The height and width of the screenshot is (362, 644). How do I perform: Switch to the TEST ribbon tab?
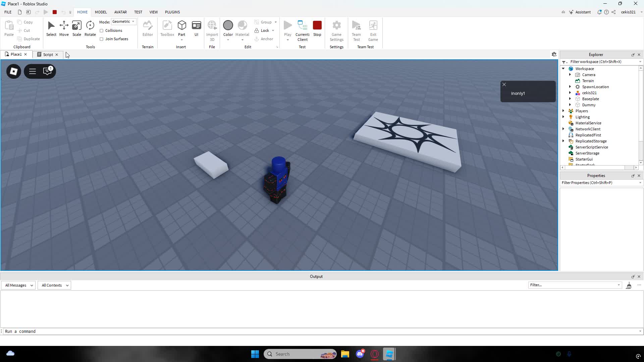[138, 12]
